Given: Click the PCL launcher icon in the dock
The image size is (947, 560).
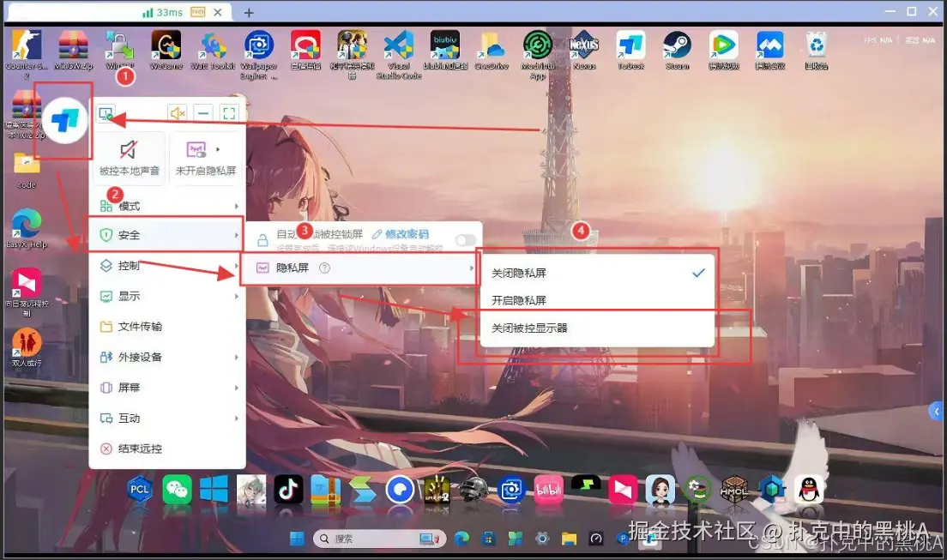Looking at the screenshot, I should [x=140, y=489].
